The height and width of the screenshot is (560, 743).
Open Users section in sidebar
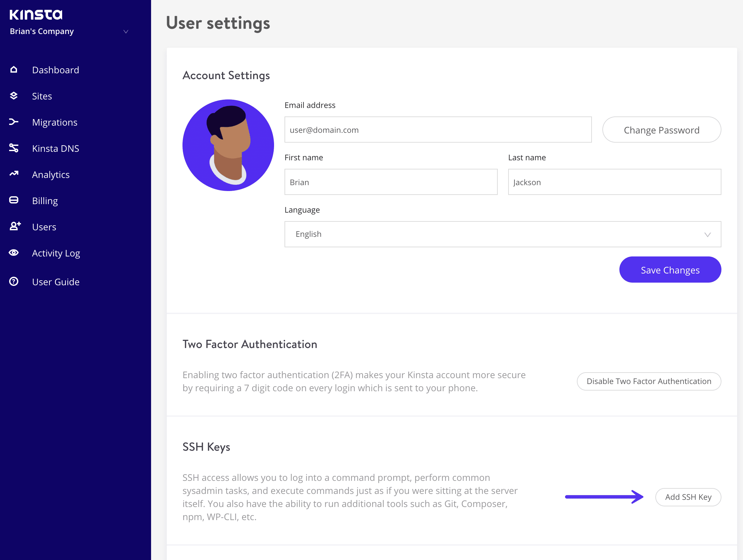(44, 226)
